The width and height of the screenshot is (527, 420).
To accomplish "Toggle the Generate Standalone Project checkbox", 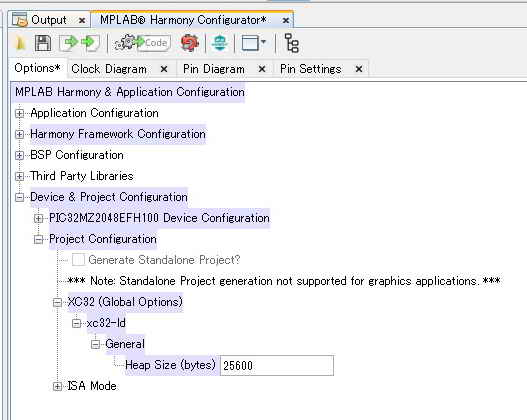I will 78,260.
